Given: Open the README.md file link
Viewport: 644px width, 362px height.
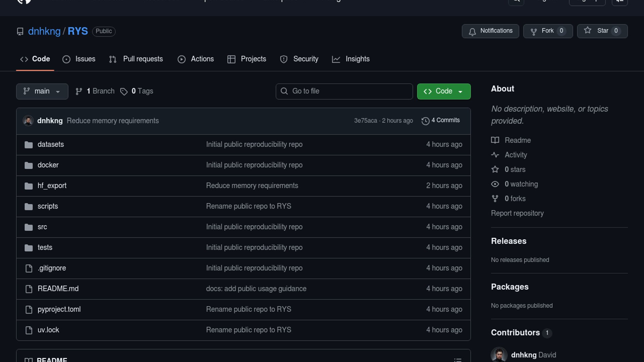Looking at the screenshot, I should pos(58,289).
